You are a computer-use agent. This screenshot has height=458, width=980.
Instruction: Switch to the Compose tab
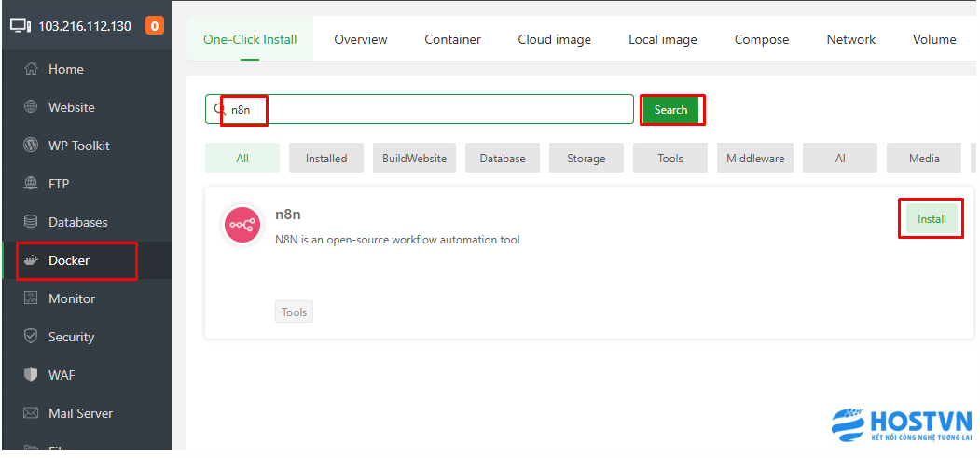[761, 39]
